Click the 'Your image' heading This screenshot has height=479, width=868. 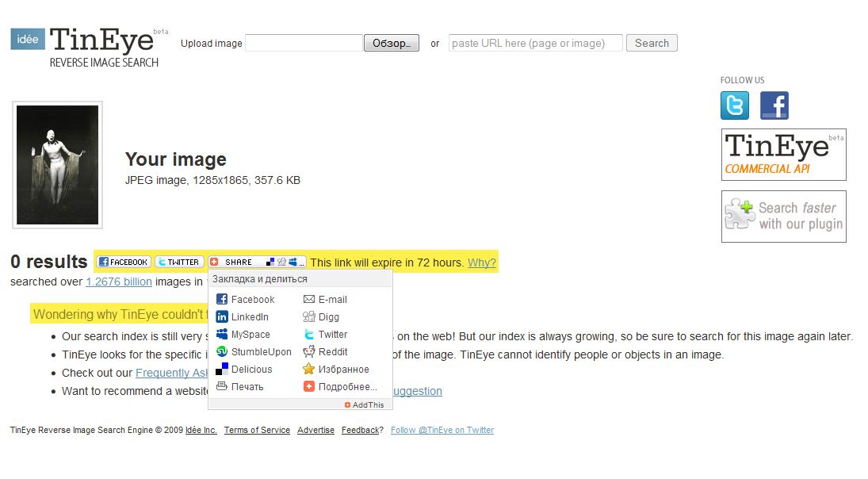tap(175, 159)
